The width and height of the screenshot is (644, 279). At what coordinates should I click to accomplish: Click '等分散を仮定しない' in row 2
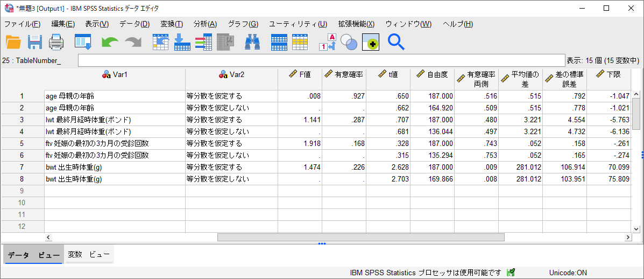point(232,108)
